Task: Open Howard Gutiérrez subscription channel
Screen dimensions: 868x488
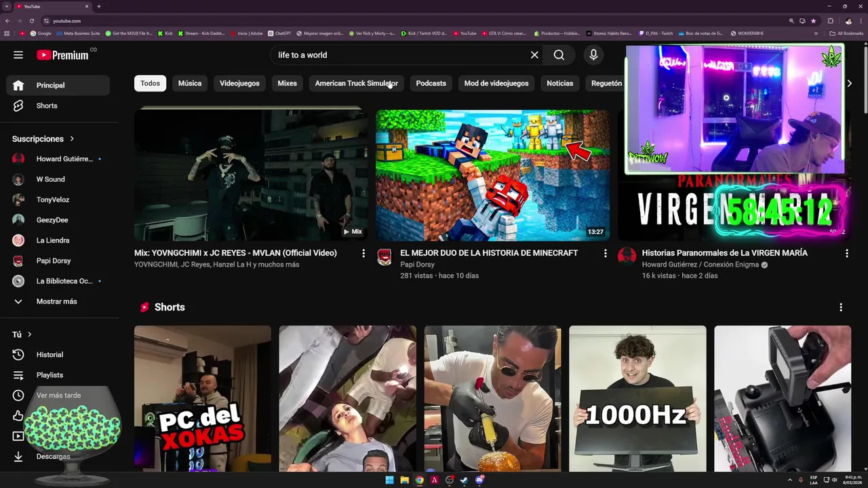Action: [x=58, y=159]
